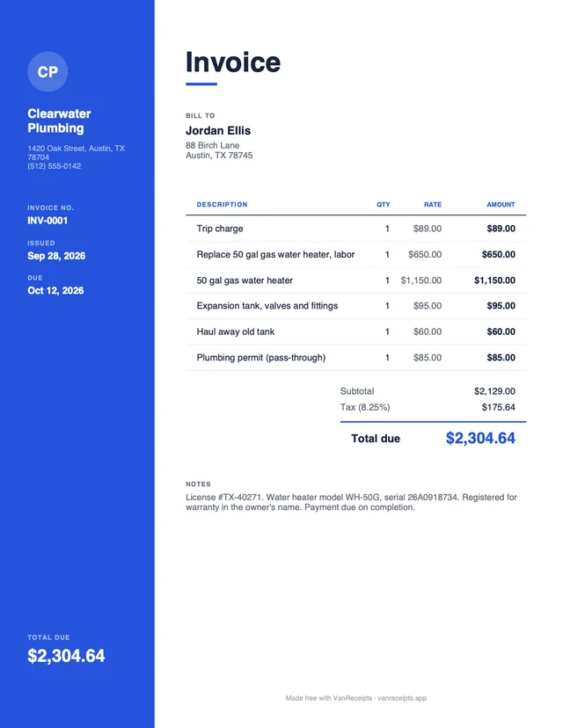This screenshot has height=728, width=563.
Task: Select the customer name Jordan Ellis
Action: click(218, 130)
